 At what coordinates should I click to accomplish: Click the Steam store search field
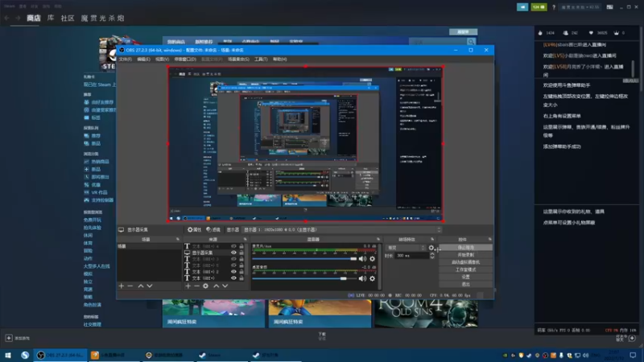point(438,42)
